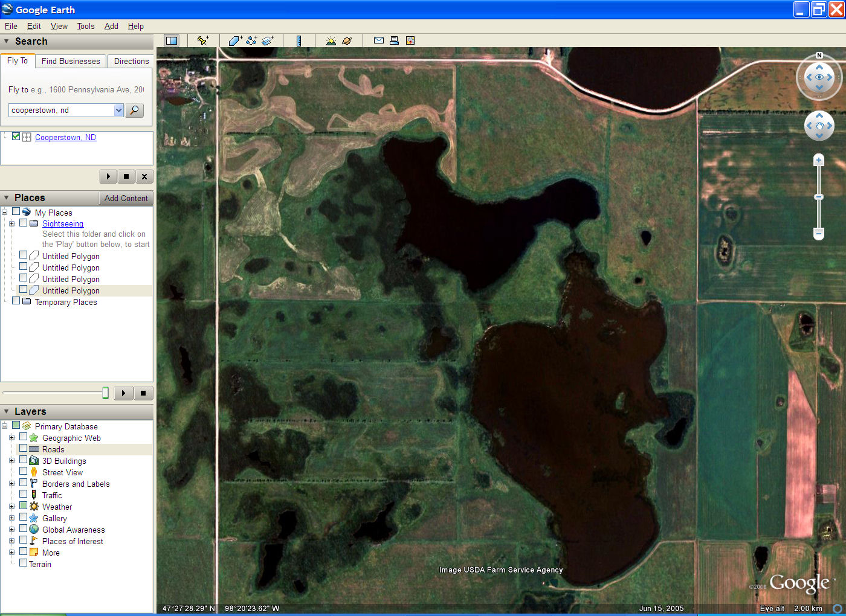Clear search results with the X button
This screenshot has width=846, height=616.
[144, 176]
